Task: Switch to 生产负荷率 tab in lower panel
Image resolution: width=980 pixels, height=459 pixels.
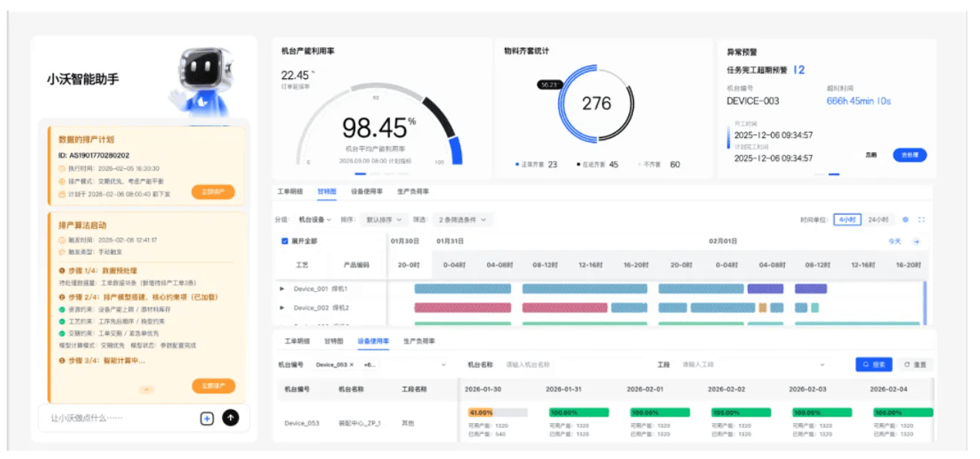Action: click(x=419, y=341)
